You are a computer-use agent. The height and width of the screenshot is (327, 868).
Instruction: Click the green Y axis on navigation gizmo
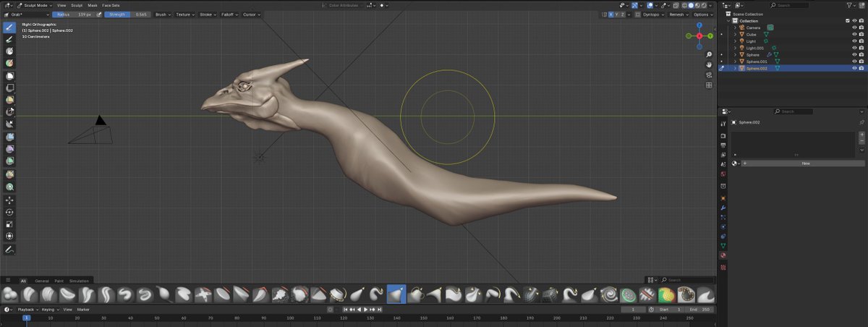click(x=710, y=36)
